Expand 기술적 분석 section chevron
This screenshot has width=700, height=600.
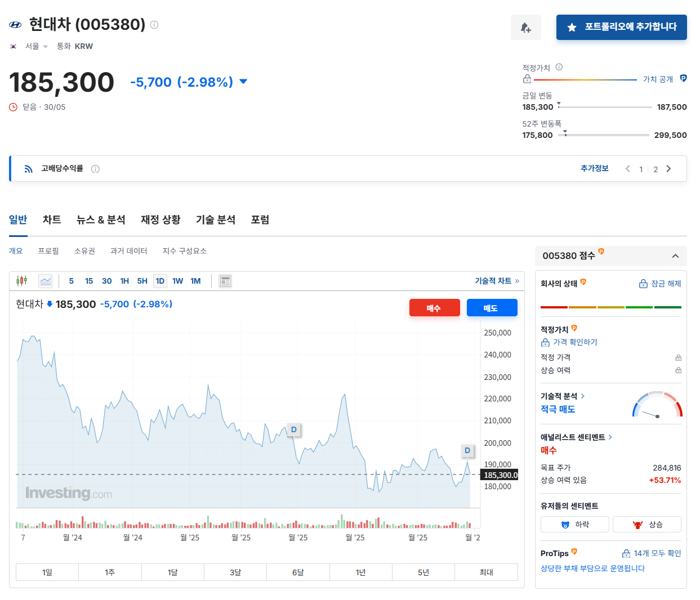(583, 396)
